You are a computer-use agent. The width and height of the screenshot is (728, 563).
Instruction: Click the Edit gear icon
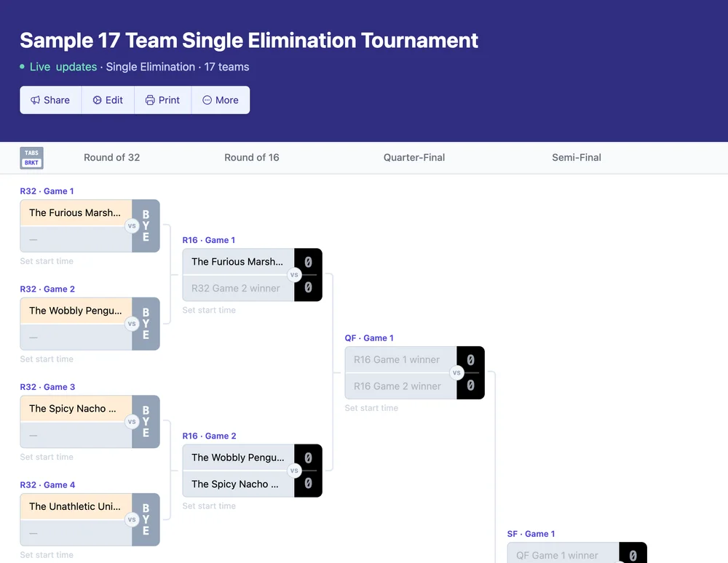coord(98,100)
